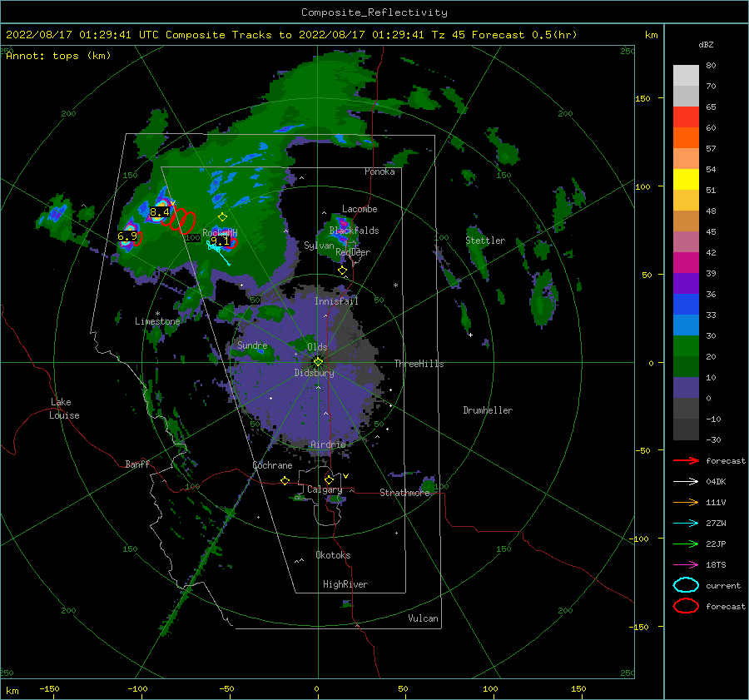The height and width of the screenshot is (700, 749).
Task: Click the HighRiver city label
Action: (345, 584)
